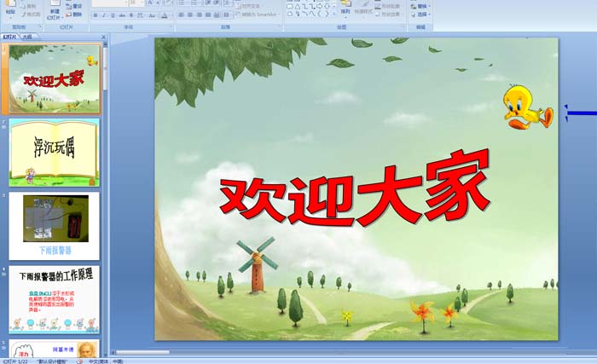Select the elbow connector shape in the gallery
The height and width of the screenshot is (364, 597).
click(305, 7)
